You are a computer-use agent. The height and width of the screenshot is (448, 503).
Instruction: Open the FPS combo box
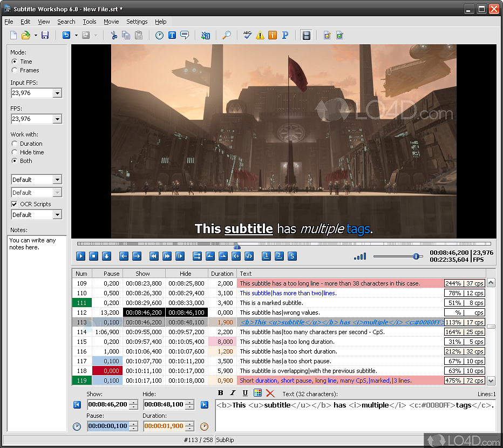tap(57, 119)
